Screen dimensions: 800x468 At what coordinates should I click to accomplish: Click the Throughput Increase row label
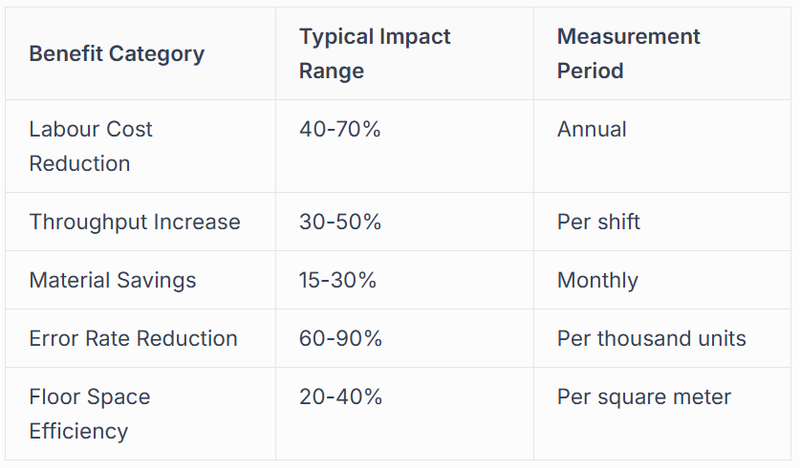pyautogui.click(x=135, y=222)
